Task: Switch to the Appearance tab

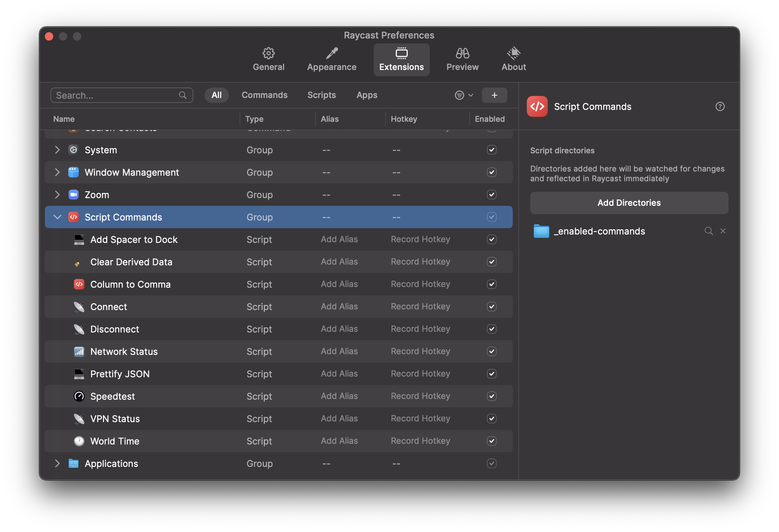Action: (331, 59)
